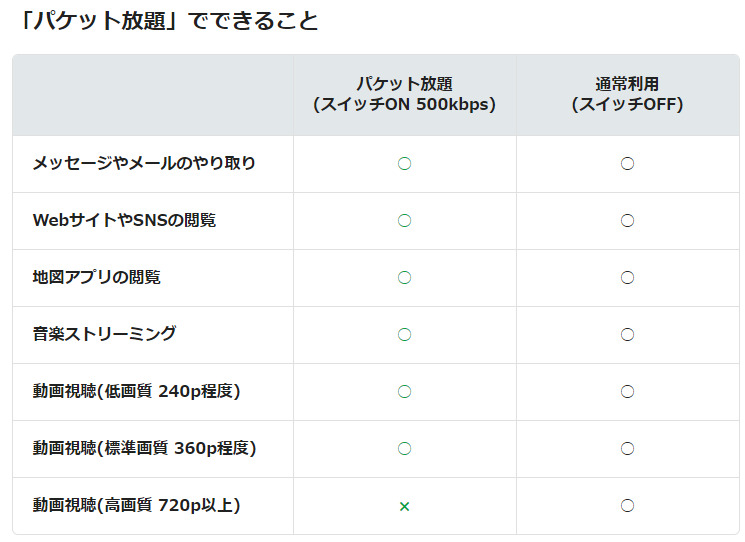Screen dimensions: 745x542
Task: Click the 「パケット放題」でできること heading
Action: tap(169, 21)
